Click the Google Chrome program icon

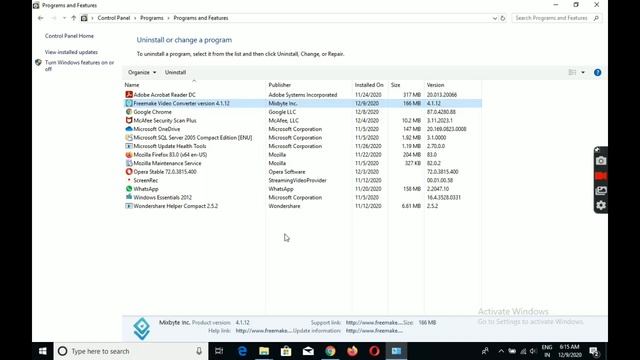tap(129, 112)
